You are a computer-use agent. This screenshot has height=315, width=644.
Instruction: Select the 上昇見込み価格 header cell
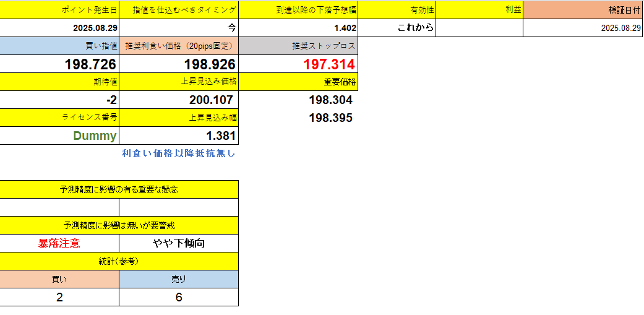coord(179,82)
